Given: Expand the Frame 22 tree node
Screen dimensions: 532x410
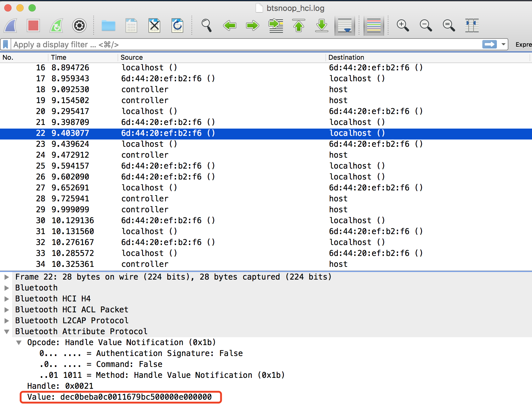Looking at the screenshot, I should (x=6, y=277).
